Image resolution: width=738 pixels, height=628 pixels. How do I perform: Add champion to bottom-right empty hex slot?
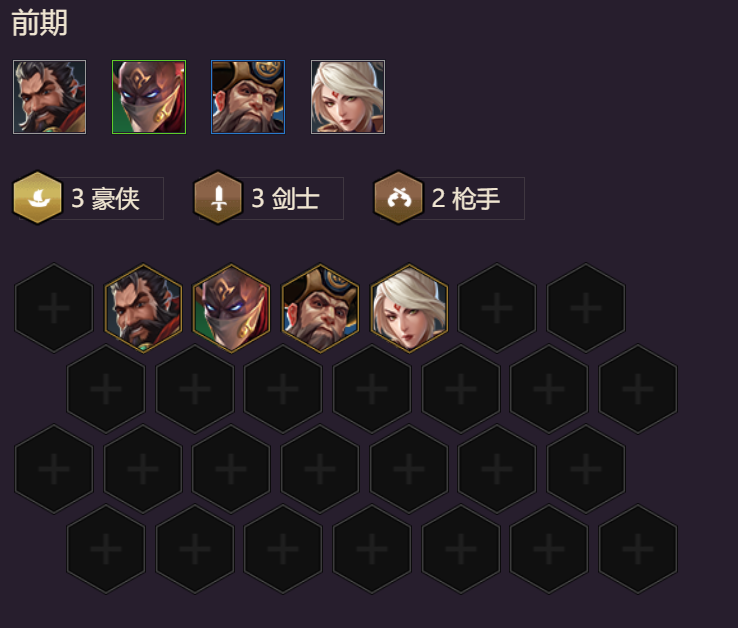pyautogui.click(x=638, y=549)
